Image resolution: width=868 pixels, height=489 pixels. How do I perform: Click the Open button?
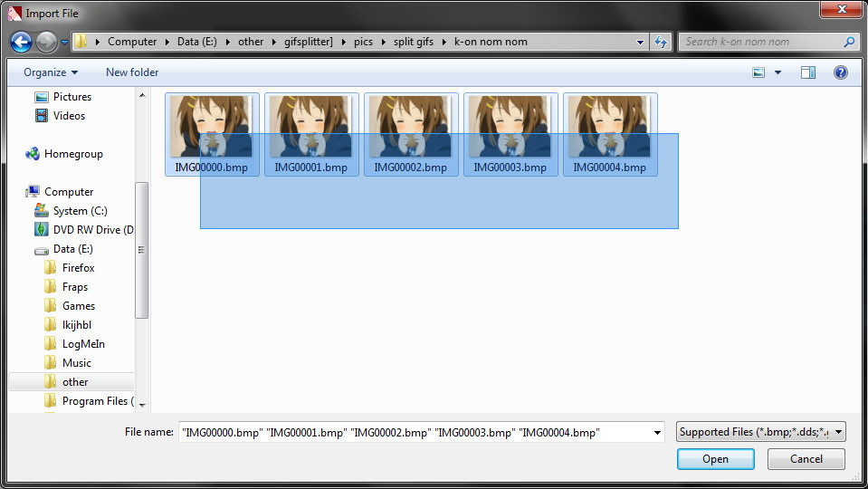[x=716, y=459]
